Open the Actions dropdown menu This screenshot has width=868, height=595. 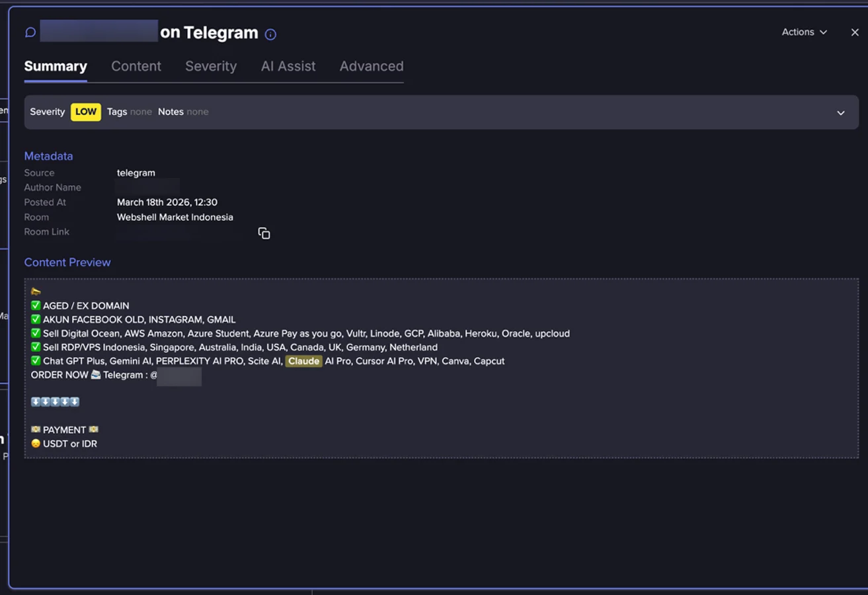pos(804,32)
